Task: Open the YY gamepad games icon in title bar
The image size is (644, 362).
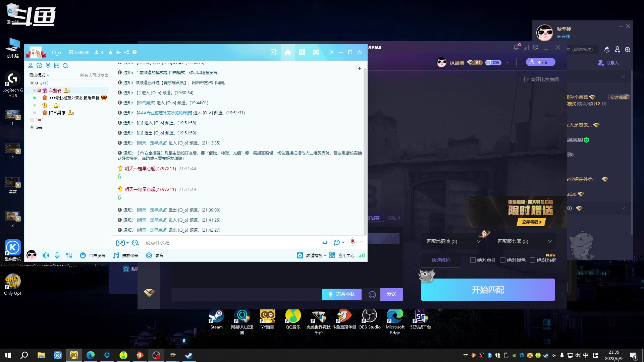Action: click(x=316, y=52)
